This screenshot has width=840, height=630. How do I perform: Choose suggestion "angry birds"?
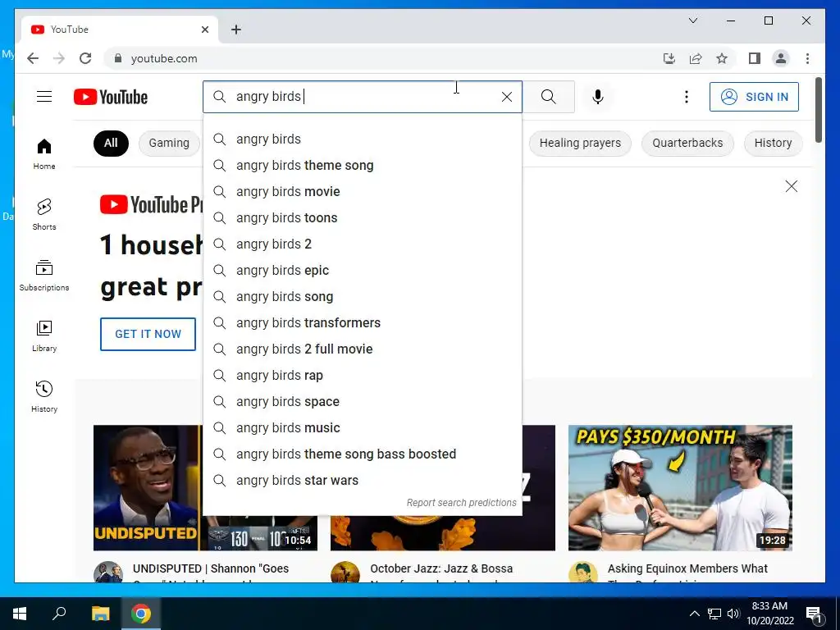(x=363, y=139)
